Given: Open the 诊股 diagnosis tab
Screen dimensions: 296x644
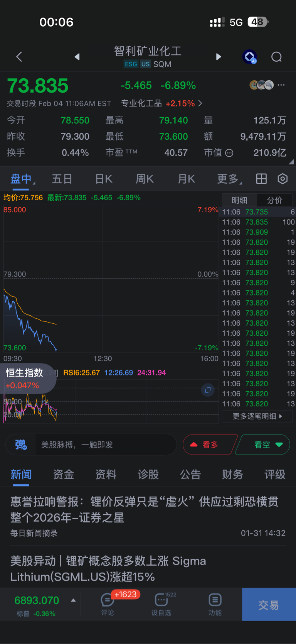Looking at the screenshot, I should pos(148,474).
